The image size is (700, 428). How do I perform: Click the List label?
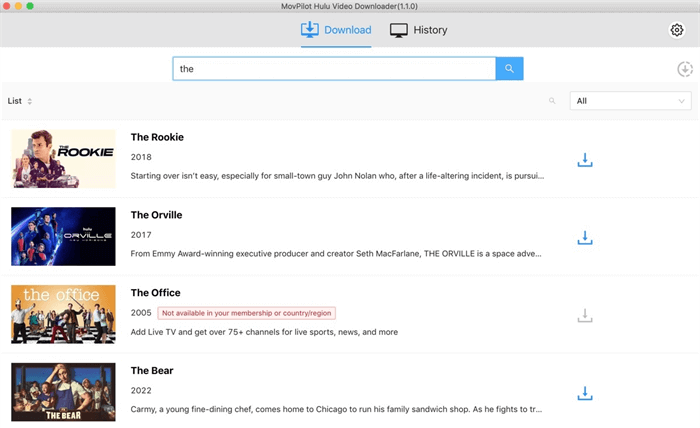[x=14, y=101]
